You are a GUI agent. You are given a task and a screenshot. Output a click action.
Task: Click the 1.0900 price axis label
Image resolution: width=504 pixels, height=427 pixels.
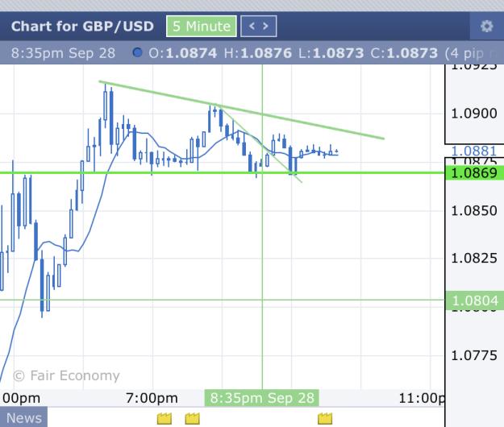pyautogui.click(x=474, y=114)
